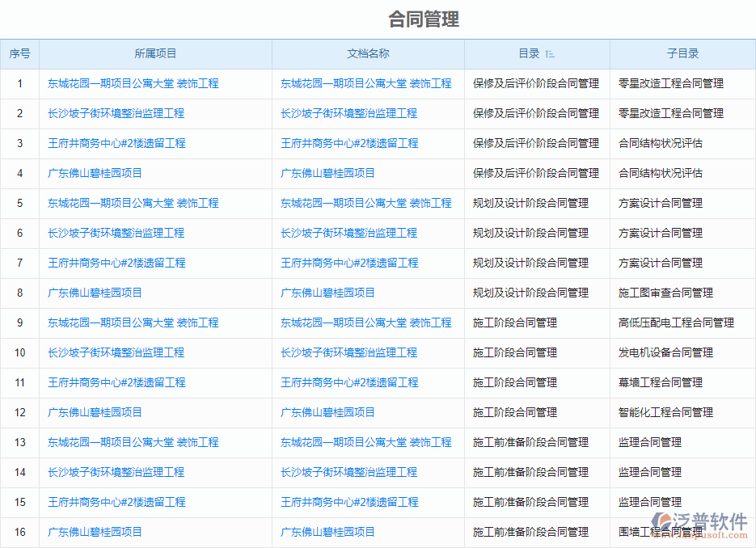Select 王府井商务中心#2楼遗留工程 document in row 3
This screenshot has height=548, width=756.
pos(348,143)
